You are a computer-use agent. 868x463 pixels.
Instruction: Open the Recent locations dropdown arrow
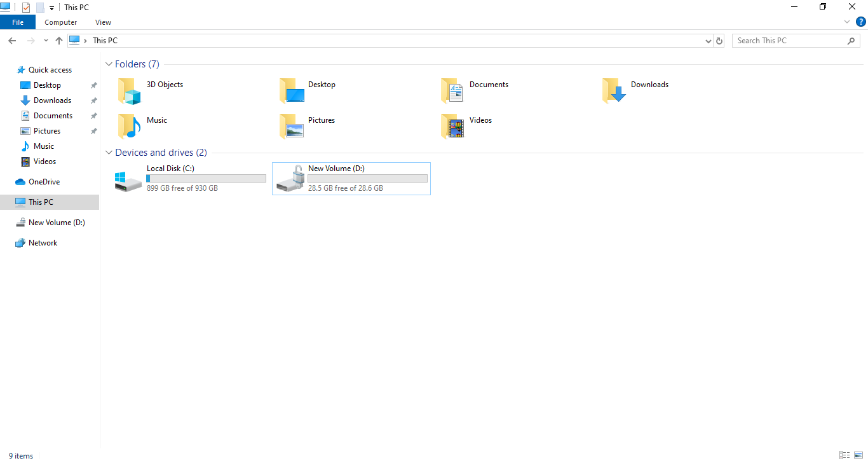pyautogui.click(x=46, y=41)
